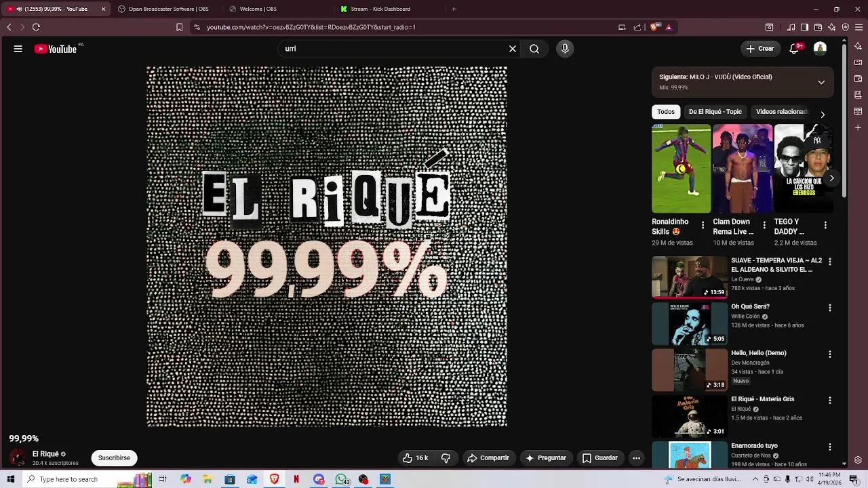Bookmark this page icon

pyautogui.click(x=179, y=27)
